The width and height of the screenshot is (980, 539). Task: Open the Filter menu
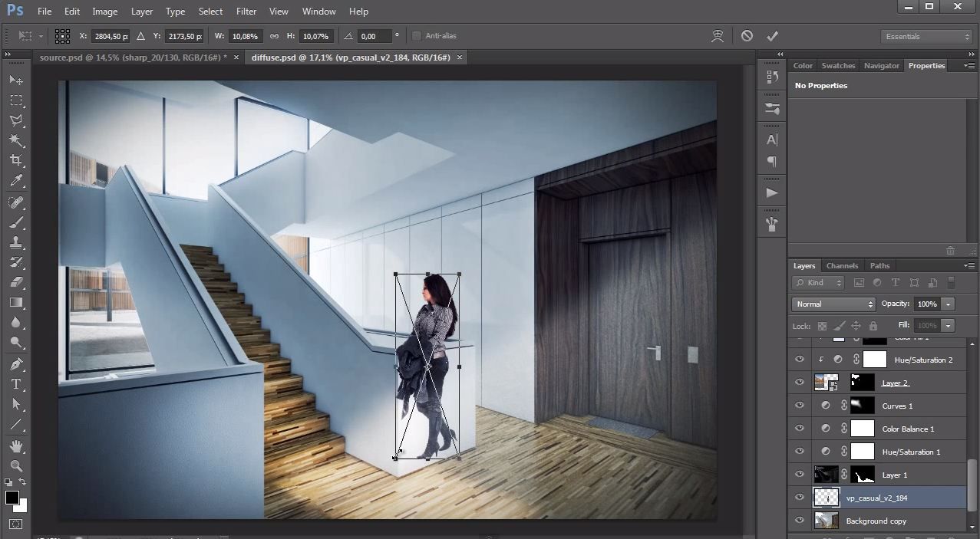pos(246,12)
